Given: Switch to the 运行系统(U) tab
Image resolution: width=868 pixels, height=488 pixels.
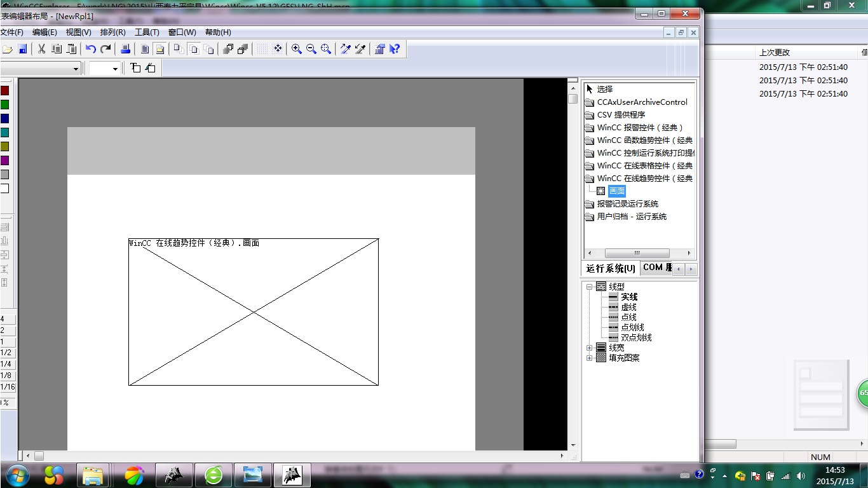Looking at the screenshot, I should (610, 268).
